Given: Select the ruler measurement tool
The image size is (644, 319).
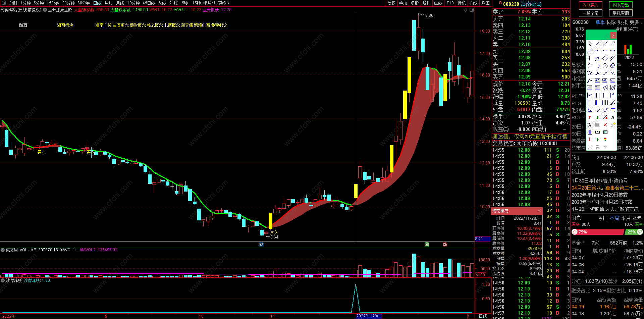Looking at the screenshot, I should click(x=597, y=132).
